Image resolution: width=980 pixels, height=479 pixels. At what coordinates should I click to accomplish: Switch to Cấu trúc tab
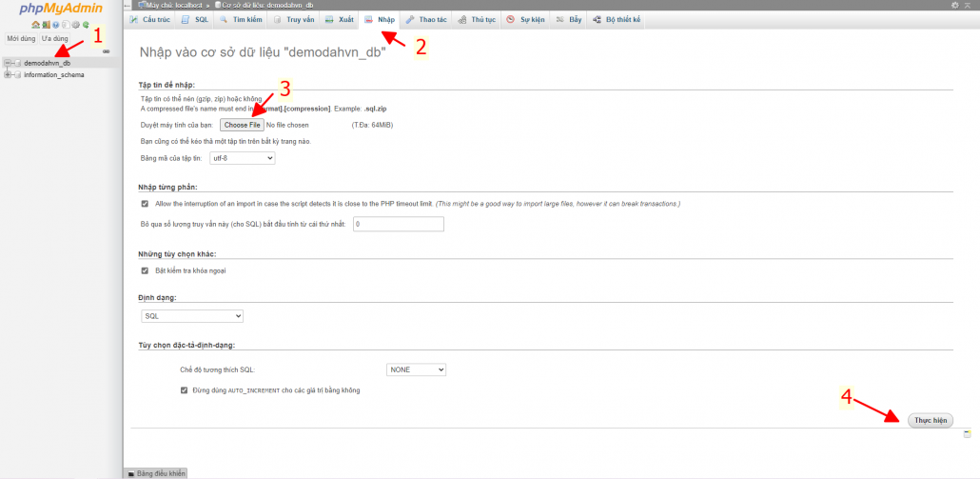pyautogui.click(x=150, y=19)
